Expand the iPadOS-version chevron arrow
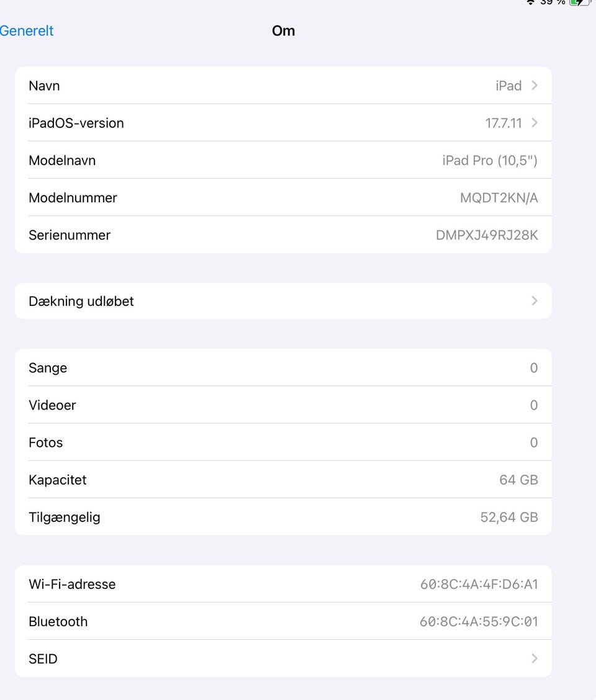 tap(535, 123)
